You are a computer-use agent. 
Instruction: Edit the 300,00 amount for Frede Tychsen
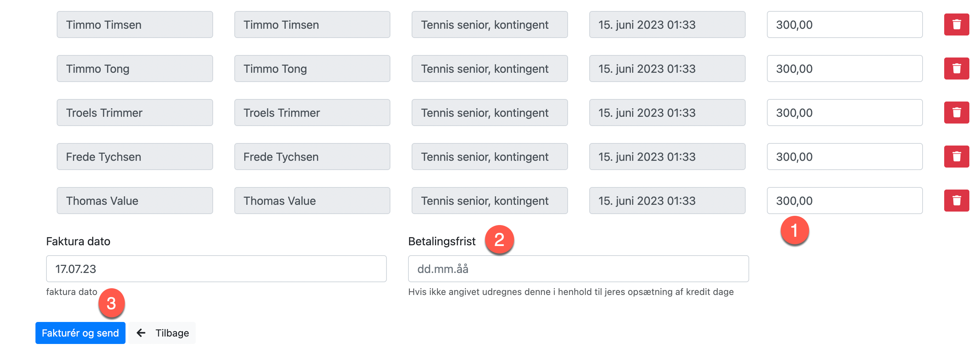tap(845, 157)
